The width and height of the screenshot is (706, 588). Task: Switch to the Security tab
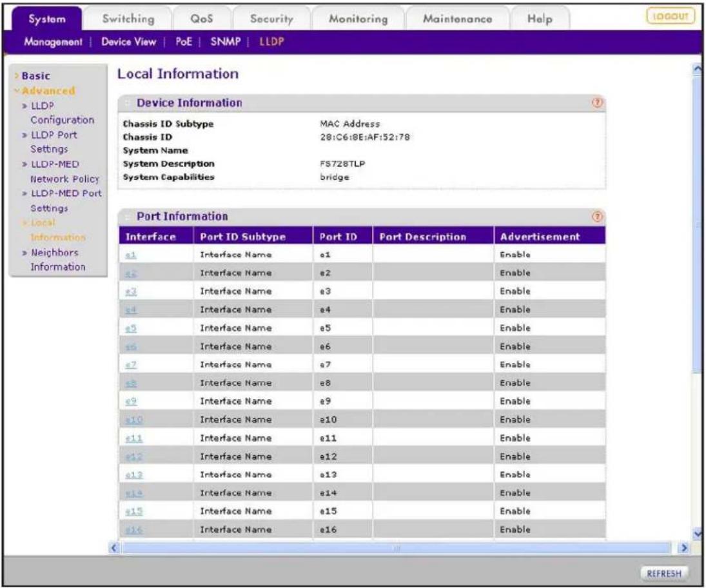(x=271, y=19)
